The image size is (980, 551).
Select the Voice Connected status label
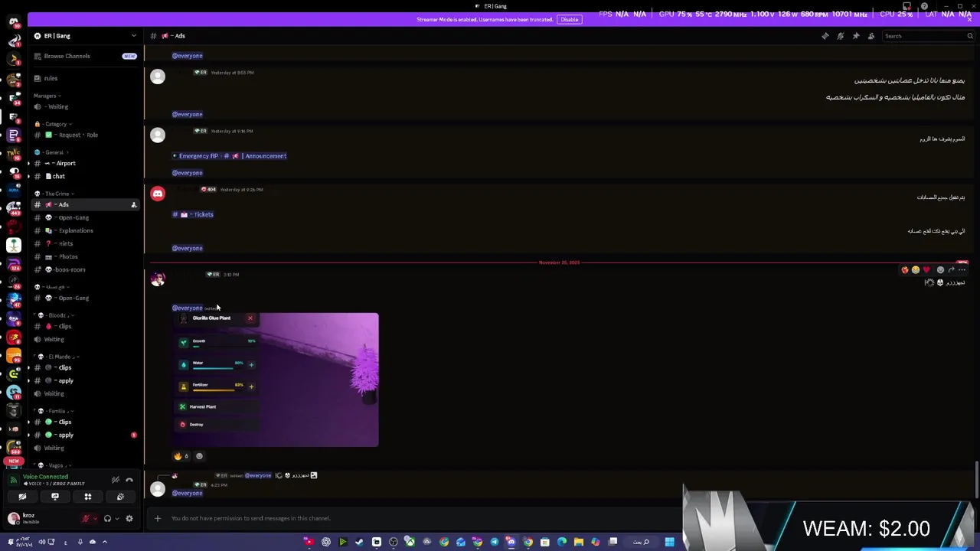coord(45,477)
